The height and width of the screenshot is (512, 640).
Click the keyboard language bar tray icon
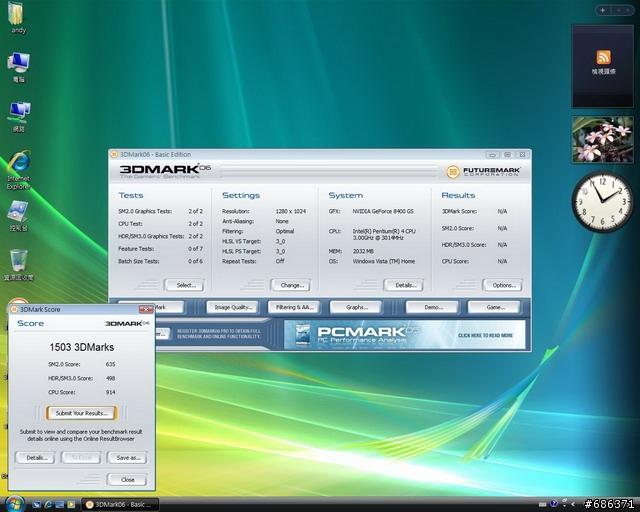pyautogui.click(x=542, y=504)
